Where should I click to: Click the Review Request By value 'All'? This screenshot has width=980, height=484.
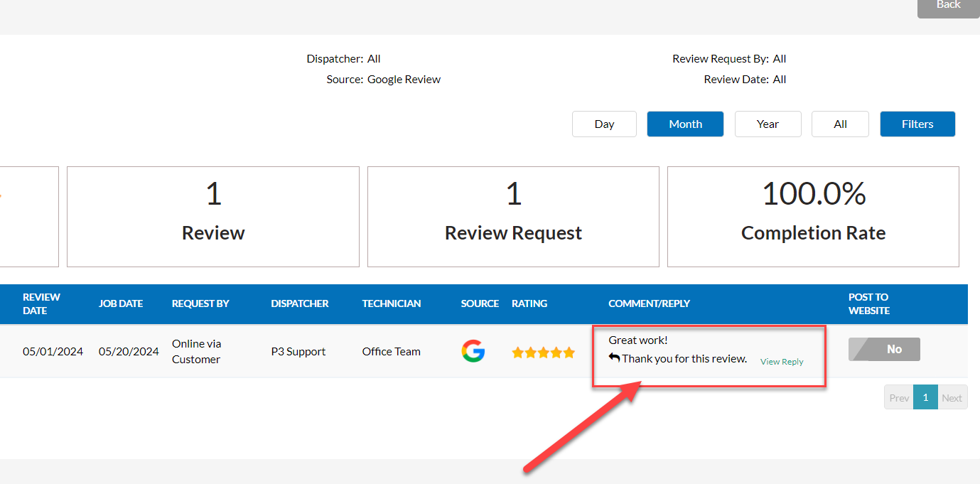(780, 59)
